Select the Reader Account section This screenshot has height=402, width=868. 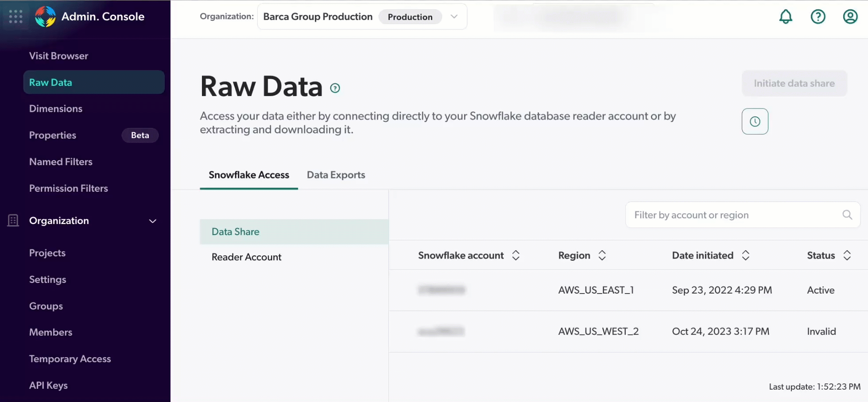click(246, 257)
